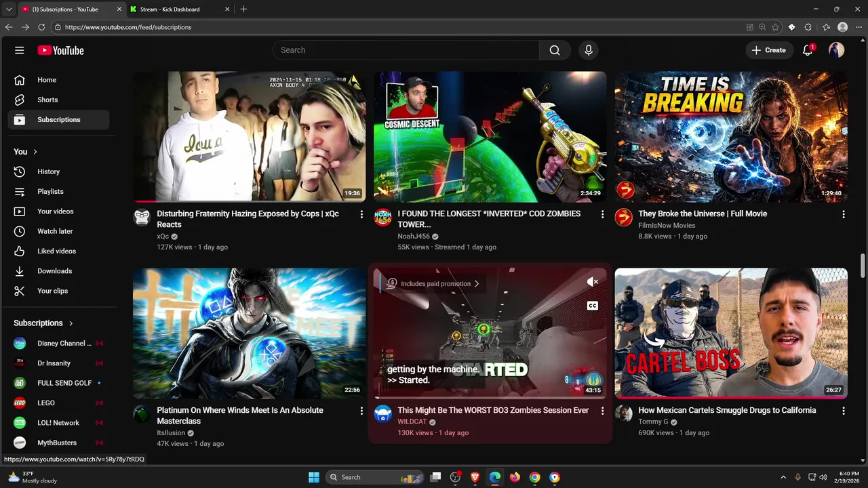Click FilmIsNow Movies channel avatar
Viewport: 868px width, 488px height.
[624, 217]
